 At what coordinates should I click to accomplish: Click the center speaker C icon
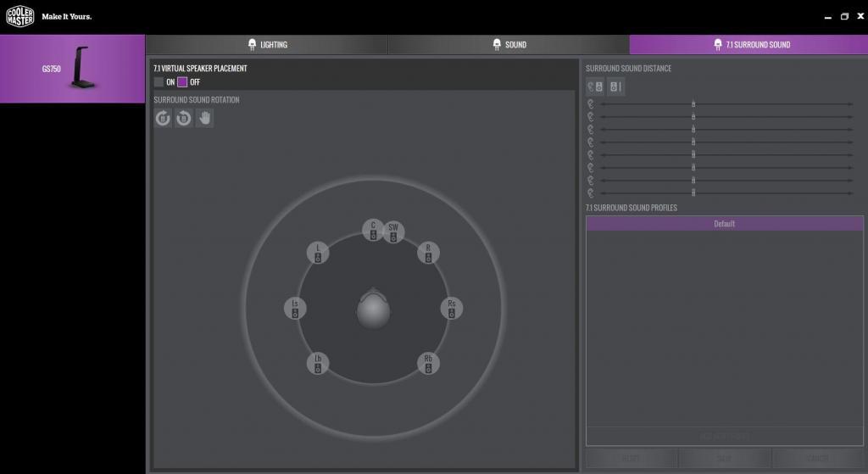pos(373,229)
